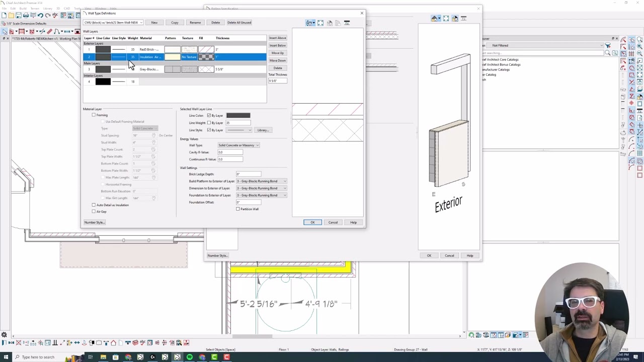The image size is (644, 362).
Task: Click the house icon above the 3D wall preview
Action: pos(435,19)
